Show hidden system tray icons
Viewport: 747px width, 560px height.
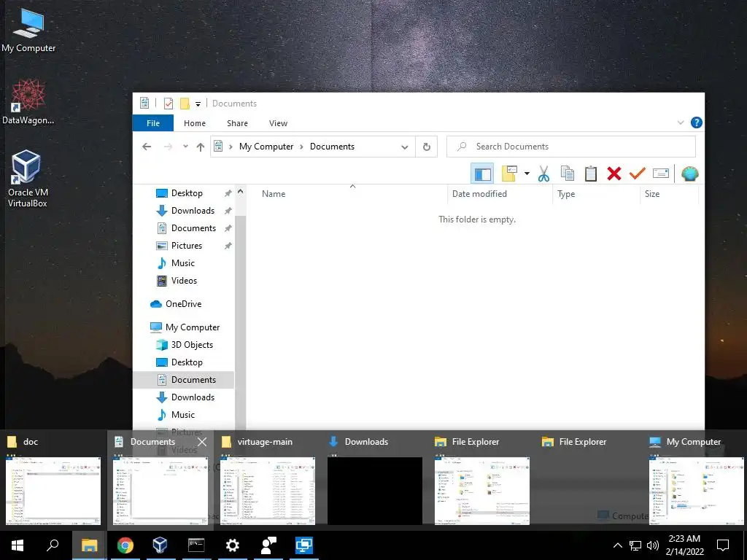617,545
